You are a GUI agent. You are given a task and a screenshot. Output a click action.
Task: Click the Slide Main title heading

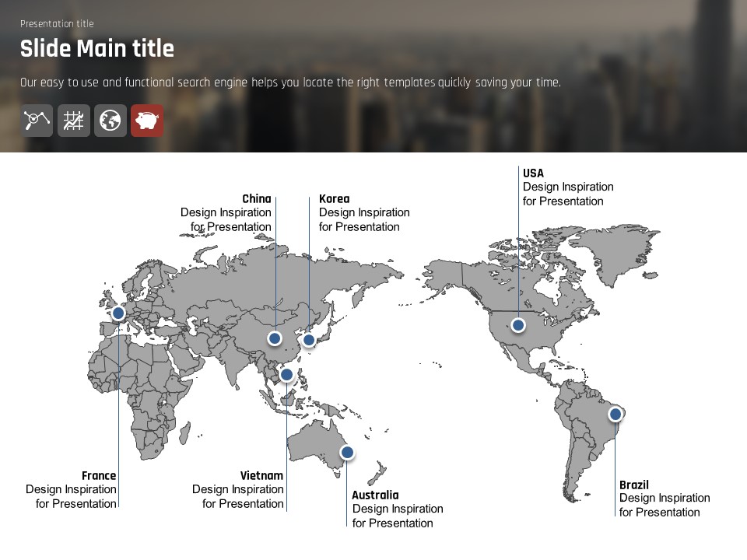[97, 49]
